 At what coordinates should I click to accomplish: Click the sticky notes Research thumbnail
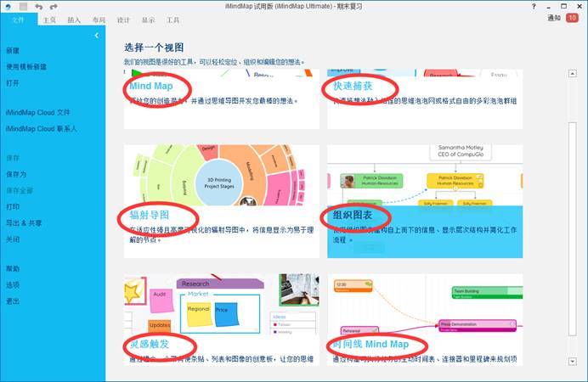pos(222,304)
